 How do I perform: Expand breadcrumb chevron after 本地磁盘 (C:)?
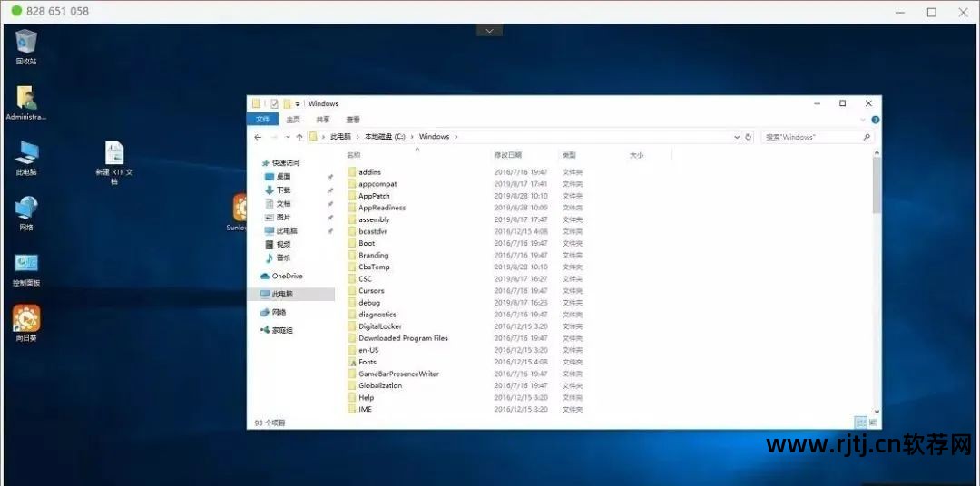(x=413, y=137)
